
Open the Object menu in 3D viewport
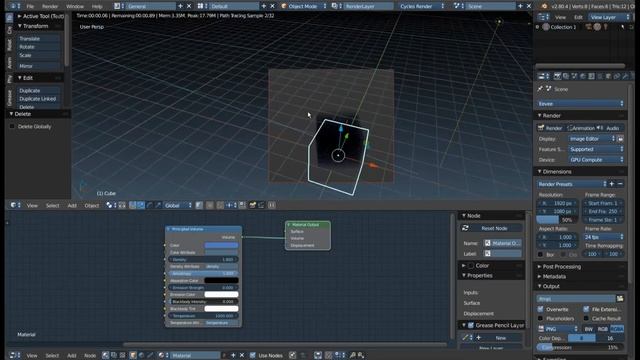[91, 205]
